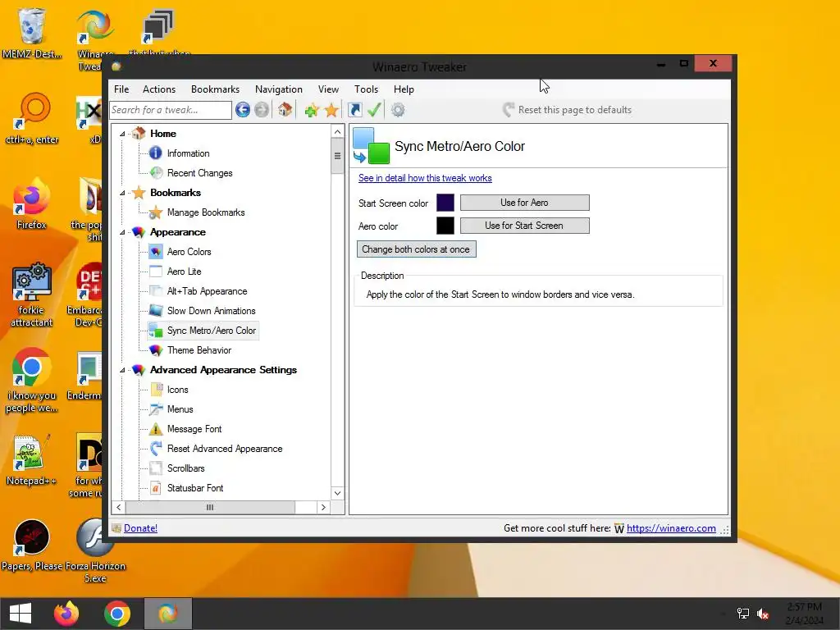Open settings with the gear toolbar icon

[398, 111]
